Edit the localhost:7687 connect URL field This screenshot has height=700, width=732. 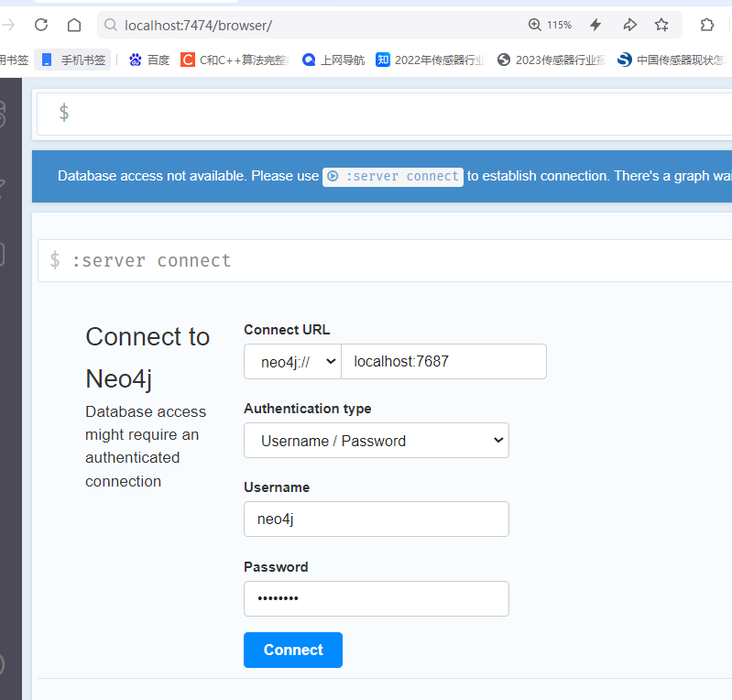pos(443,362)
